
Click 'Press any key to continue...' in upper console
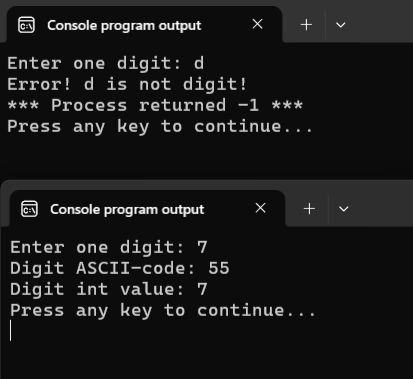point(160,127)
